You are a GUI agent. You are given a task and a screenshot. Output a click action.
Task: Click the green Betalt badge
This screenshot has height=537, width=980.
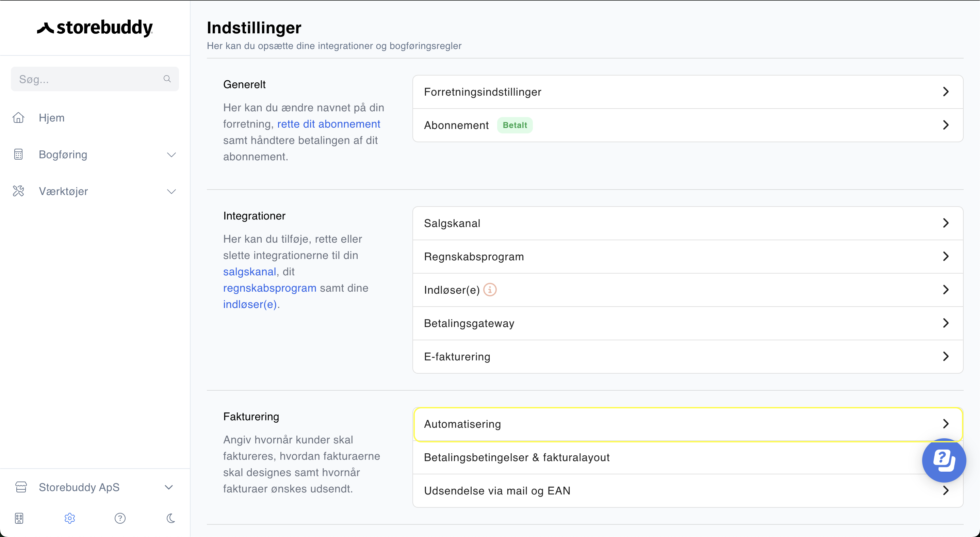click(x=515, y=125)
